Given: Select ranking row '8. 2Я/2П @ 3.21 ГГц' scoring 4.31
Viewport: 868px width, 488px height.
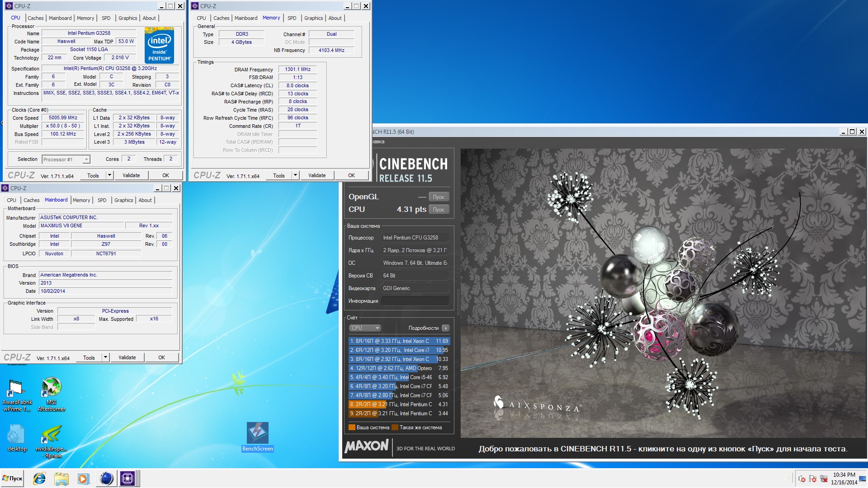Looking at the screenshot, I should point(399,404).
